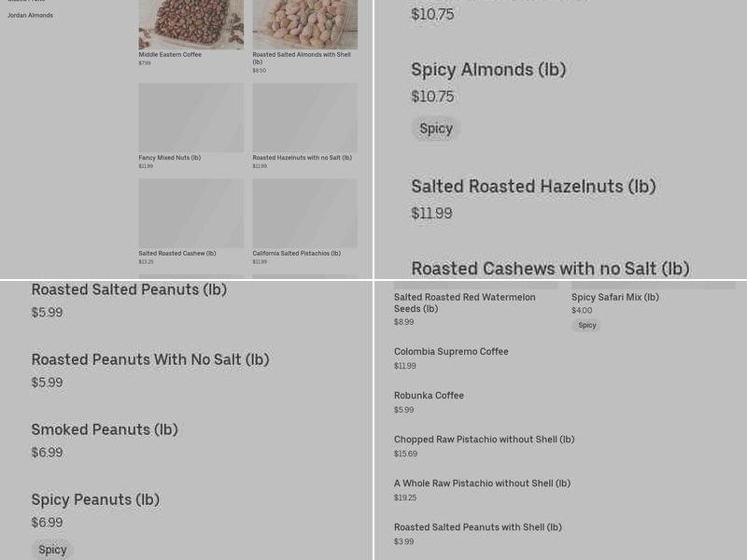Click the Middle Eastern Coffee product thumbnail
Viewport: 747px width, 560px height.
tap(190, 23)
